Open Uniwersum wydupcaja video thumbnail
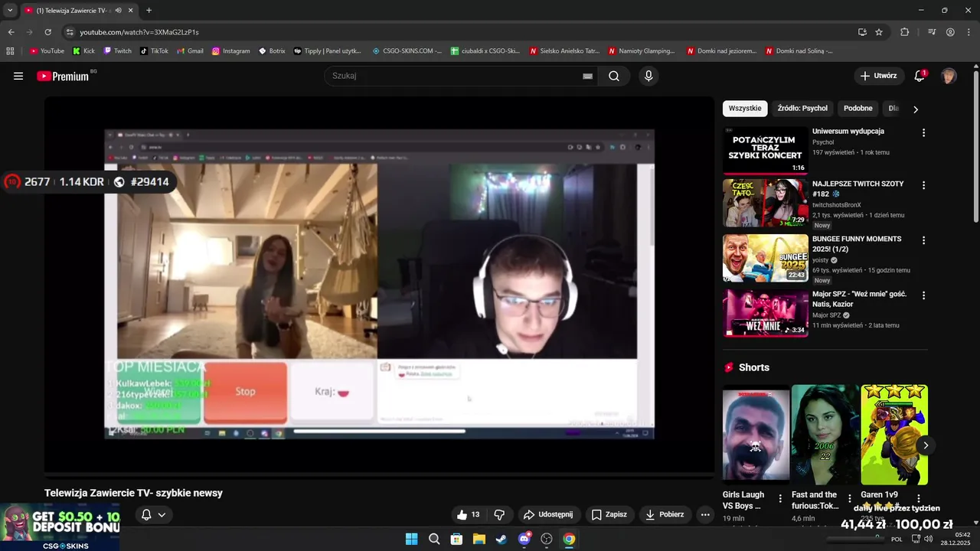This screenshot has width=980, height=551. click(x=766, y=151)
